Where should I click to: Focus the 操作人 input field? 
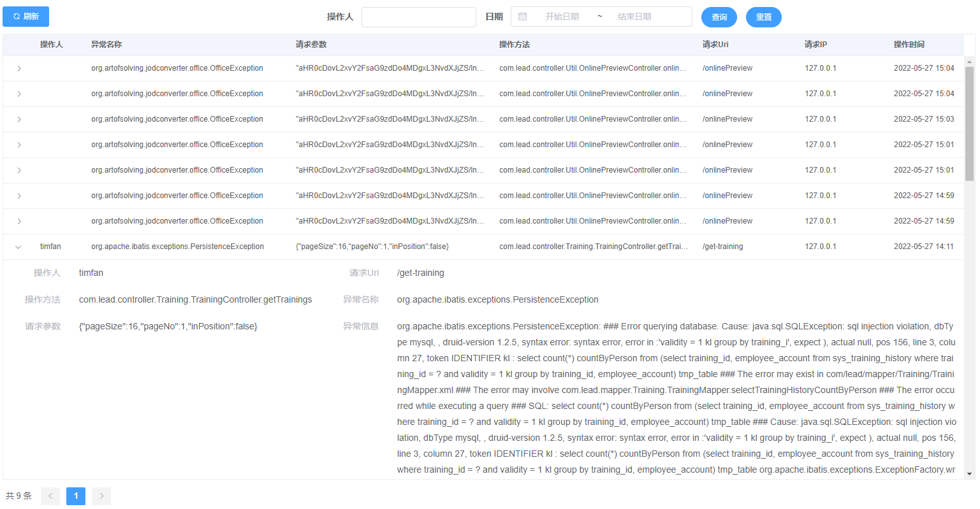[419, 17]
